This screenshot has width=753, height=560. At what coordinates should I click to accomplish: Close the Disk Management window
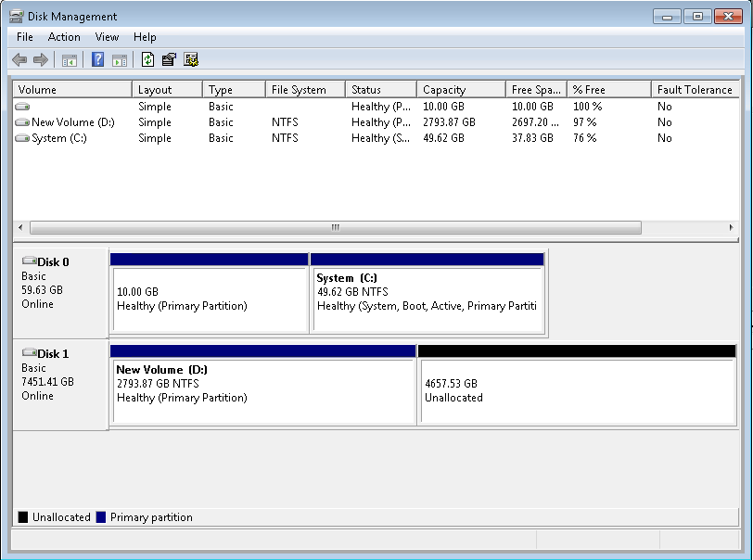click(728, 17)
